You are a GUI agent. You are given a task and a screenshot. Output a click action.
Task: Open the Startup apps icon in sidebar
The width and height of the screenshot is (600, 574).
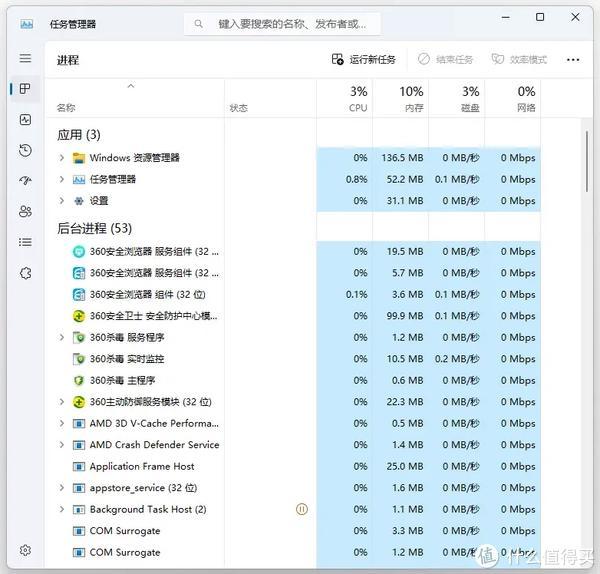[x=25, y=181]
